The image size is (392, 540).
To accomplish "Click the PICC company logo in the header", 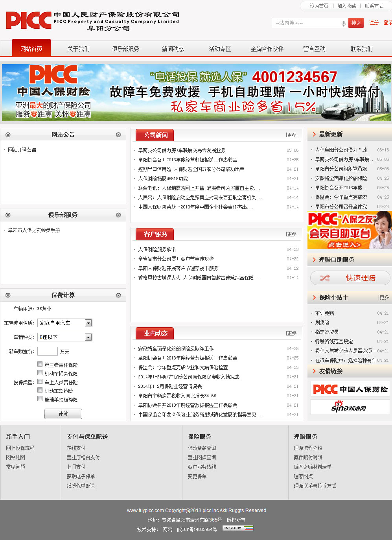I will (x=93, y=21).
